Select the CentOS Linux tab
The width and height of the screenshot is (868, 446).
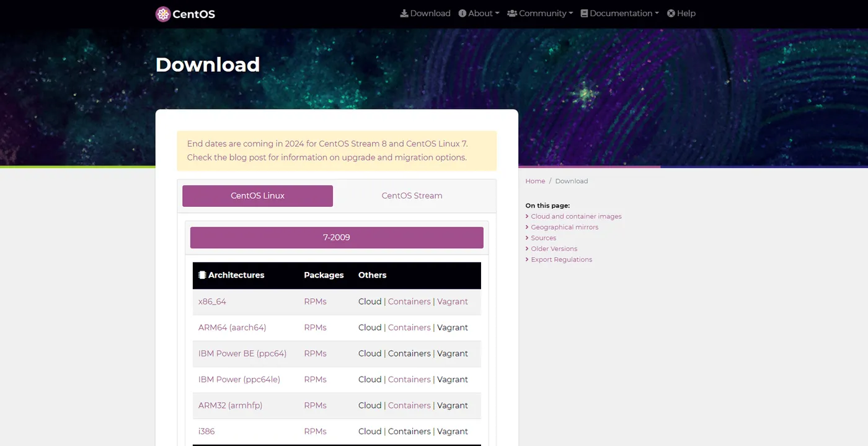(x=257, y=196)
